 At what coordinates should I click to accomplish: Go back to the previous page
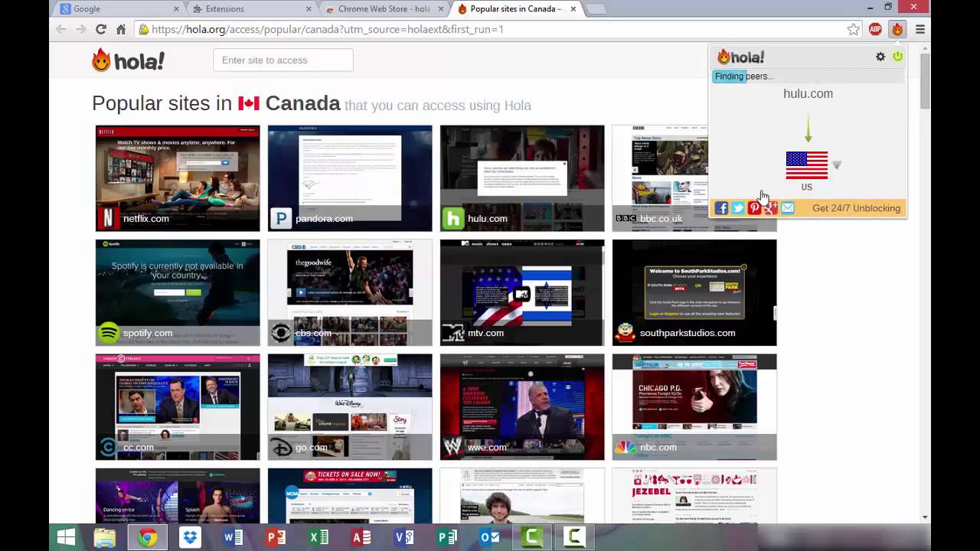[x=61, y=29]
